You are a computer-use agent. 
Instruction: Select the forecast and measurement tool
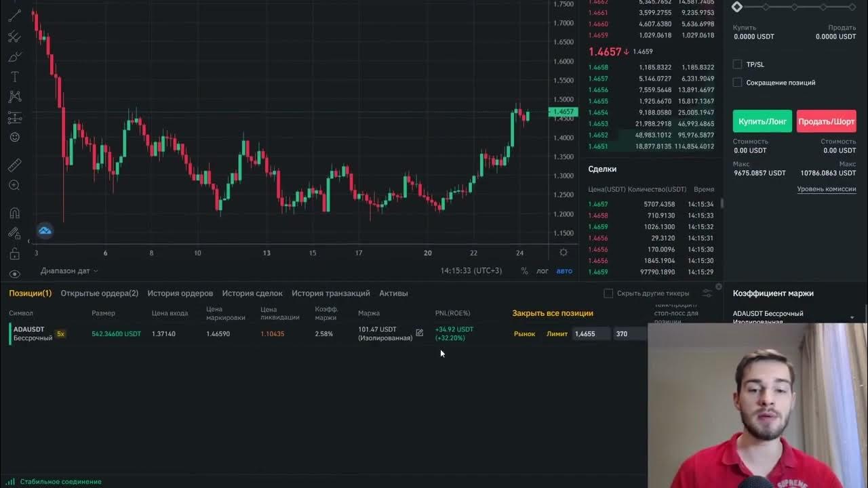(x=14, y=117)
